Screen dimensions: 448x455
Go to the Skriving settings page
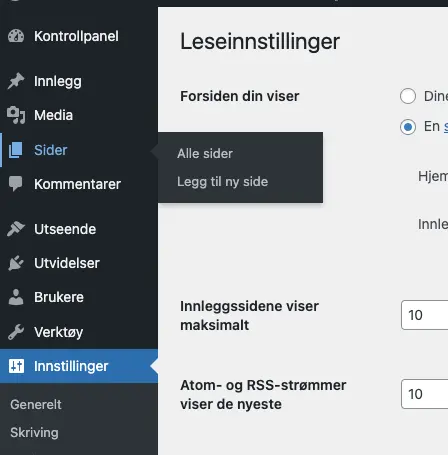point(34,432)
